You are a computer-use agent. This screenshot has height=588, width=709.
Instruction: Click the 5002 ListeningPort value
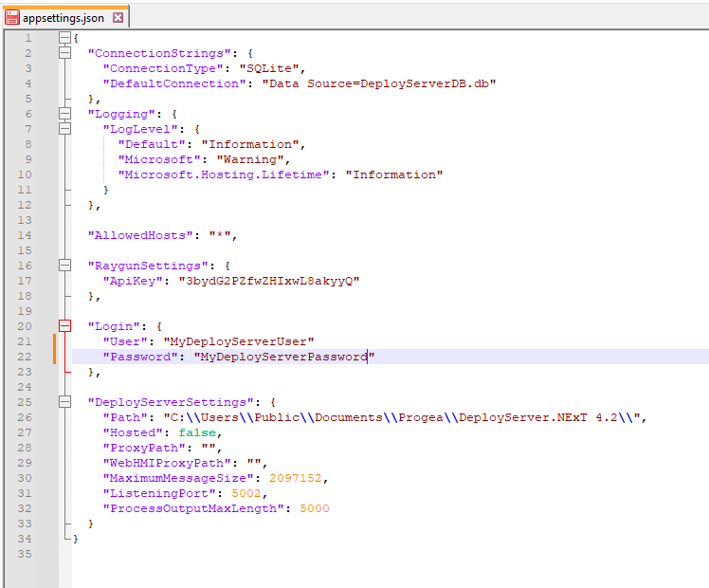[246, 493]
